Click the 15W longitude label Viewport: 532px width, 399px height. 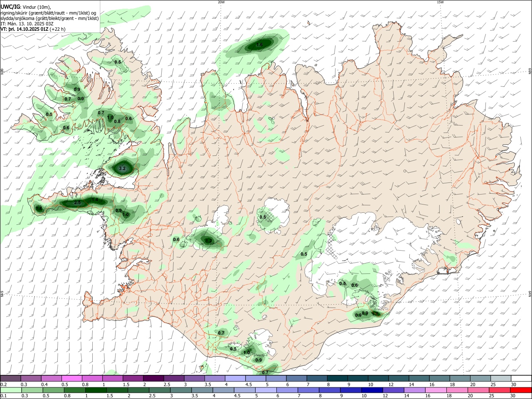(440, 2)
